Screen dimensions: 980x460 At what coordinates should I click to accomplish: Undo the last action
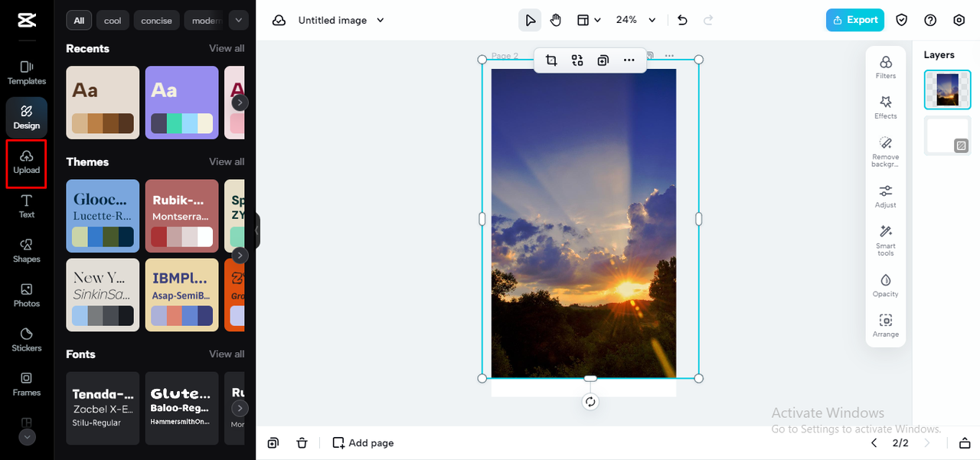(x=682, y=20)
